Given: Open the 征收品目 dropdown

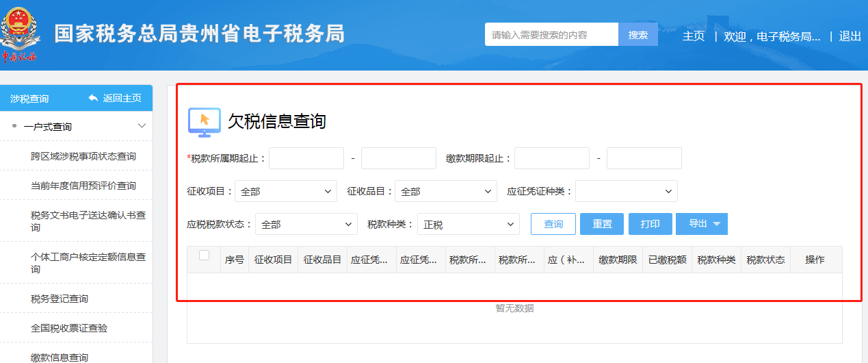Looking at the screenshot, I should (x=446, y=192).
